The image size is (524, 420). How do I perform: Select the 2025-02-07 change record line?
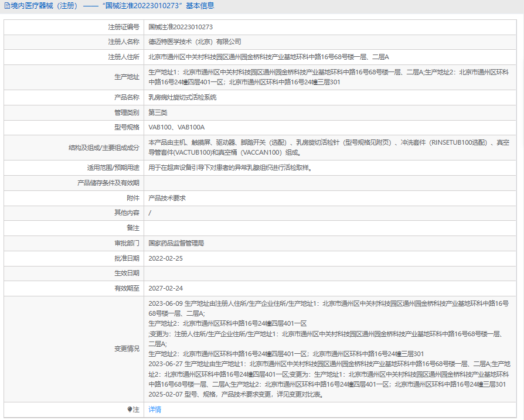pyautogui.click(x=236, y=394)
